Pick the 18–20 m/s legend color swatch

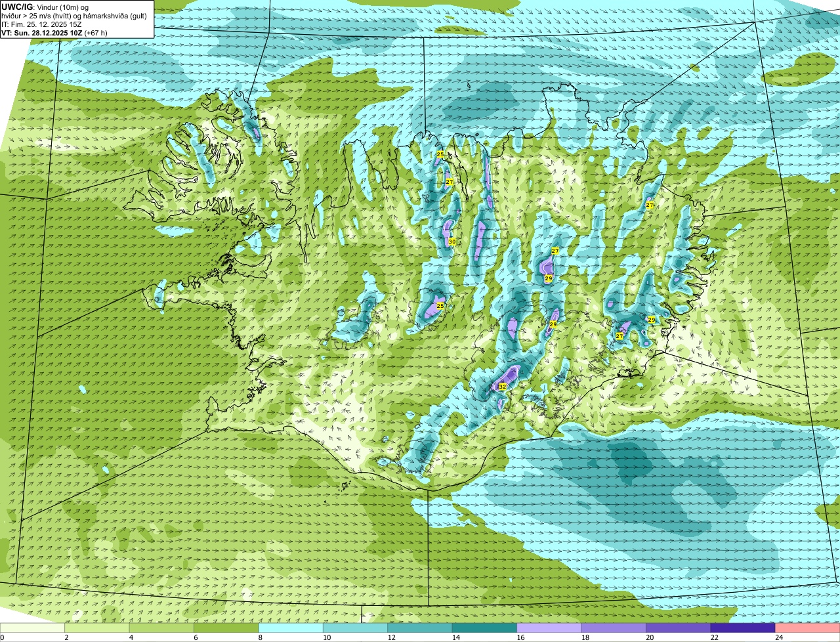614,628
